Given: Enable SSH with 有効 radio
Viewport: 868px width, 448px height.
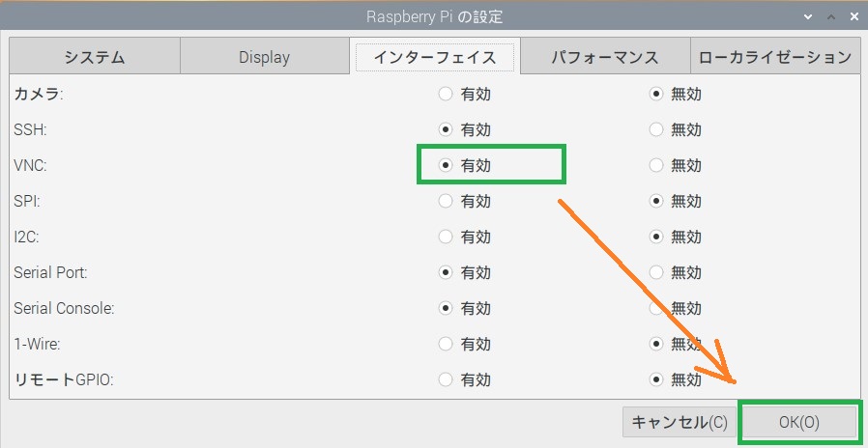Looking at the screenshot, I should (446, 130).
